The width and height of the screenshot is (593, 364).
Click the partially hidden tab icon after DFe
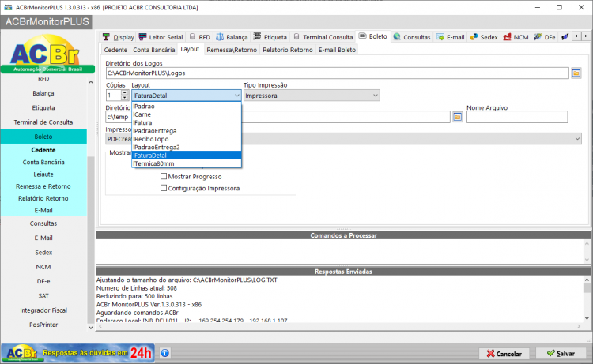coord(565,37)
